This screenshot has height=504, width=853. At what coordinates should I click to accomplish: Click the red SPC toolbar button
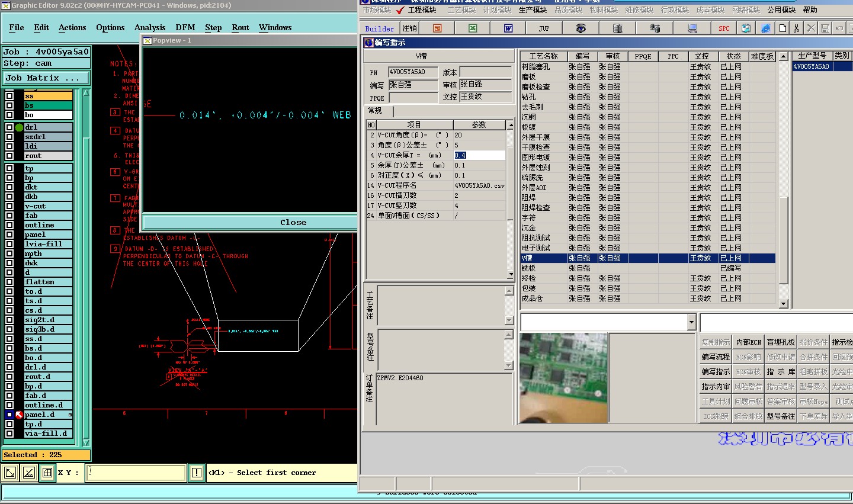[x=724, y=28]
